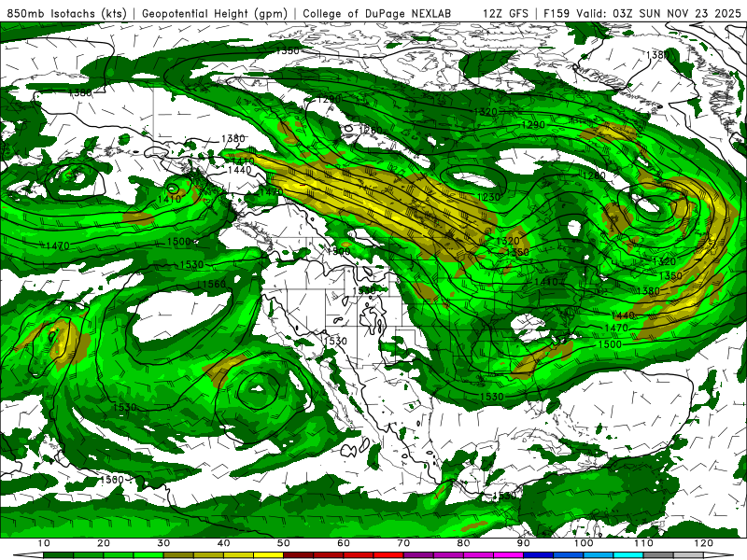Select the dark red swatch starting at 50
The height and width of the screenshot is (560, 747).
(298, 555)
